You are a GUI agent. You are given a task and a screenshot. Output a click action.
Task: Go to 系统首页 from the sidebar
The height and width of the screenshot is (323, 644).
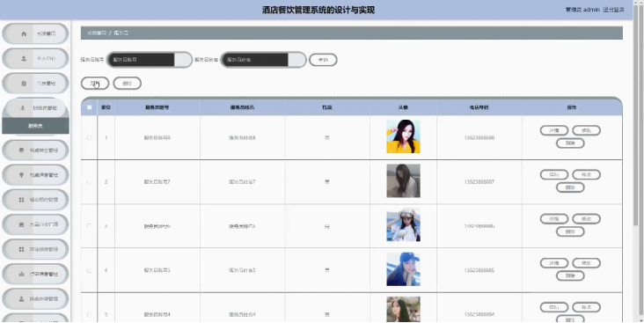pyautogui.click(x=35, y=33)
